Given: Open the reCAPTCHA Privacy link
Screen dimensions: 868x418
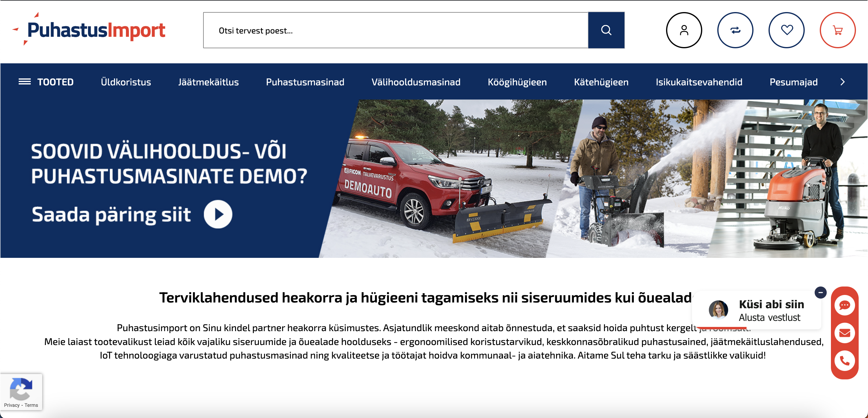Looking at the screenshot, I should (12, 405).
